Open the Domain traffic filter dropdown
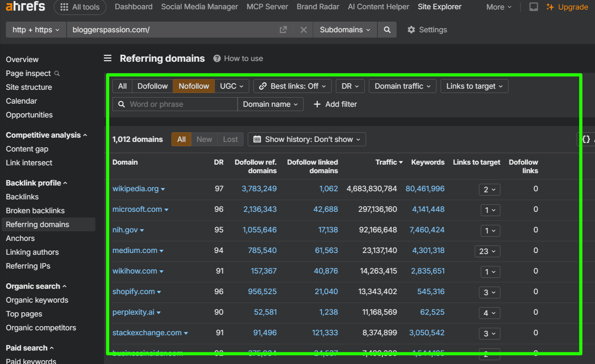This screenshot has height=364, width=595. (x=402, y=86)
